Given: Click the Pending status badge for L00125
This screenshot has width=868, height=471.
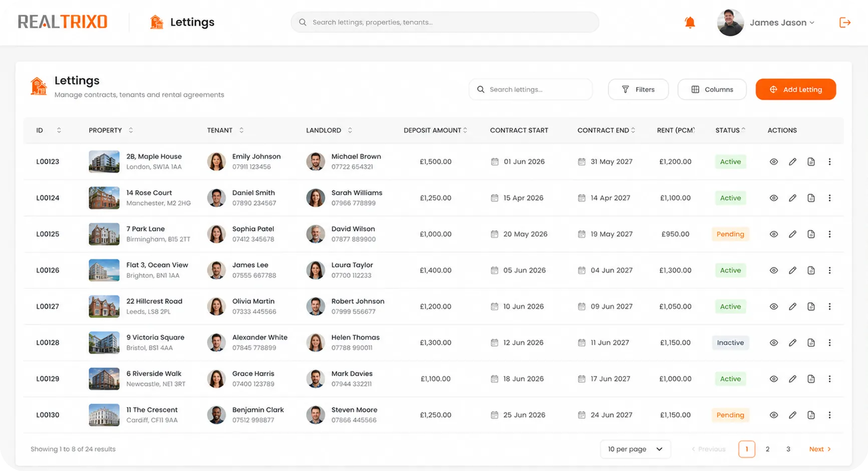Looking at the screenshot, I should coord(730,234).
